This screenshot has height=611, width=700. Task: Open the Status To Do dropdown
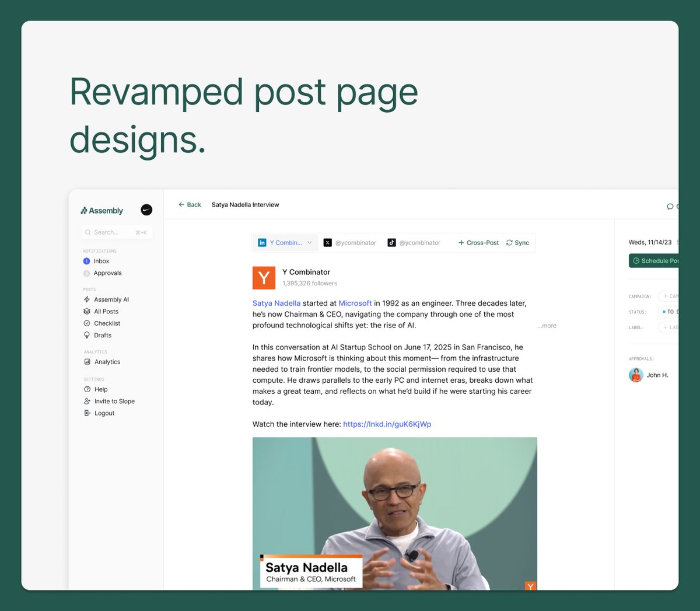(x=668, y=312)
